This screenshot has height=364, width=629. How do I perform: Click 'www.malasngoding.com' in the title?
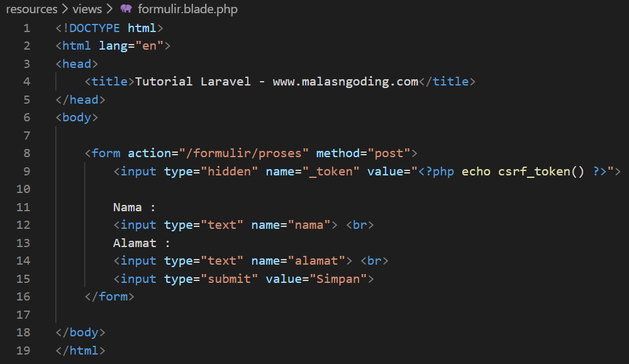point(345,82)
